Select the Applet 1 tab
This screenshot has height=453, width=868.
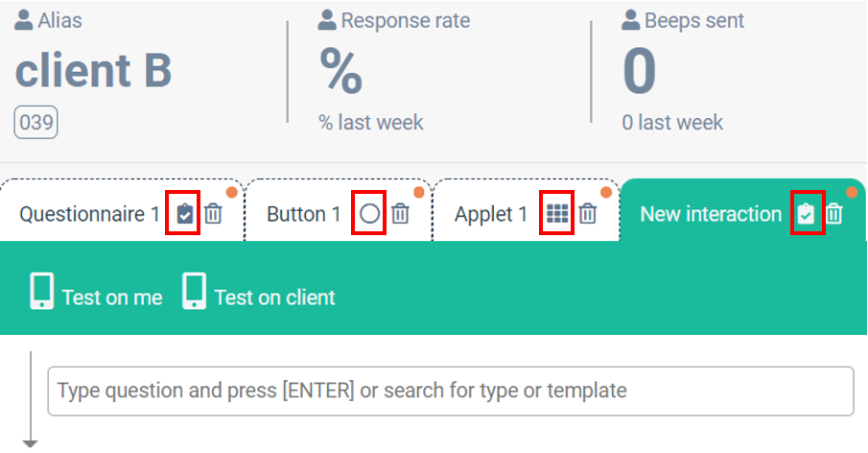491,214
